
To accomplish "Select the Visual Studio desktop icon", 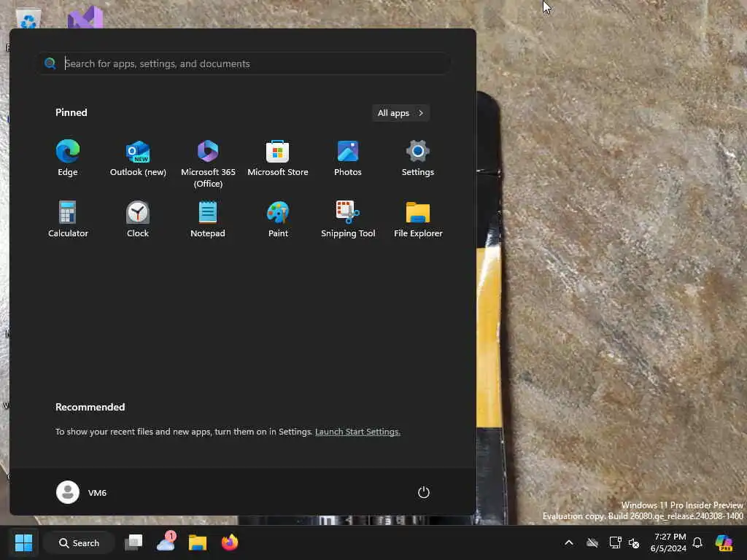I will tap(85, 17).
